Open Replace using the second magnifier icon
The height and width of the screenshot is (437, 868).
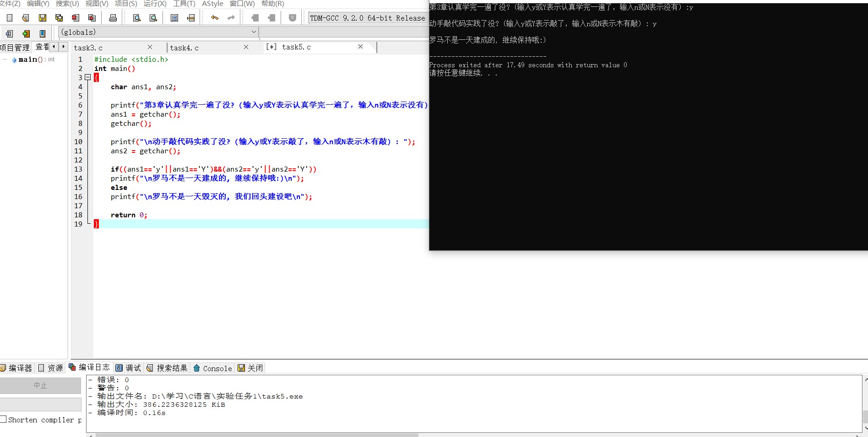point(153,18)
